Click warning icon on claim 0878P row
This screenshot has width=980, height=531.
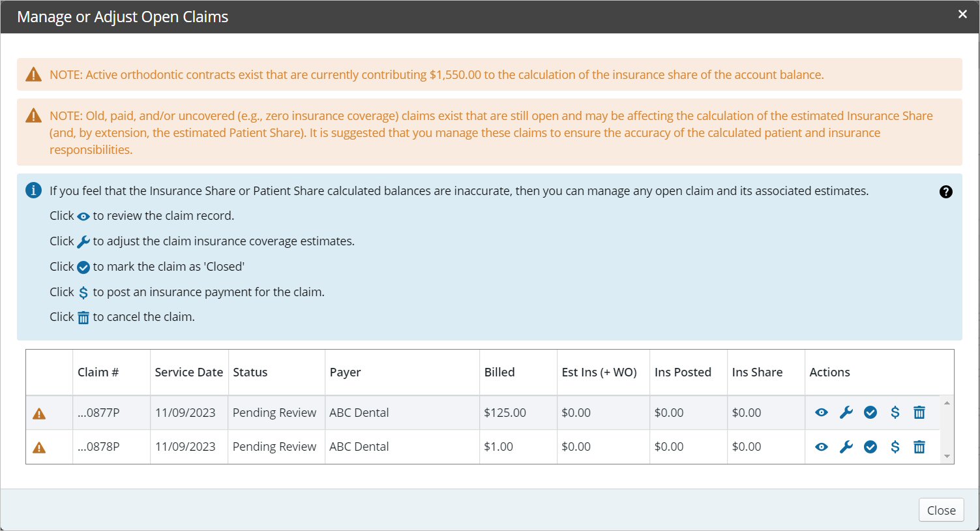pos(39,448)
